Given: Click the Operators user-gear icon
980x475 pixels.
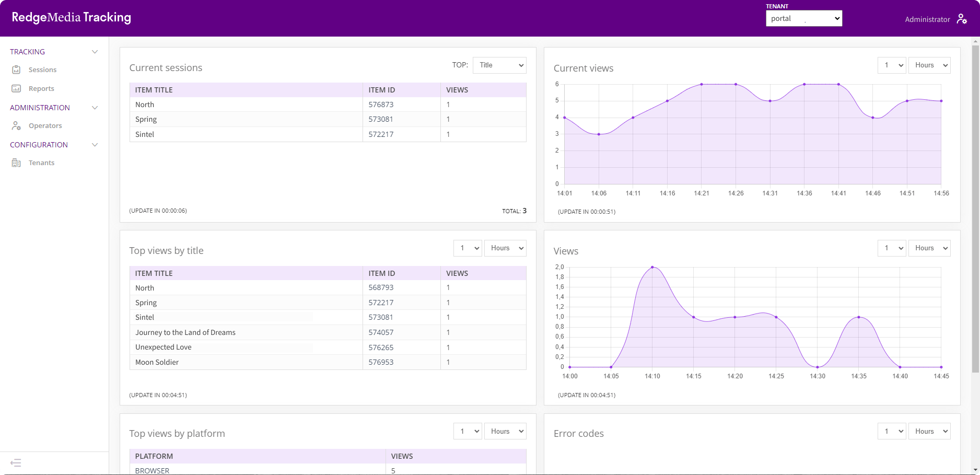Looking at the screenshot, I should (16, 125).
